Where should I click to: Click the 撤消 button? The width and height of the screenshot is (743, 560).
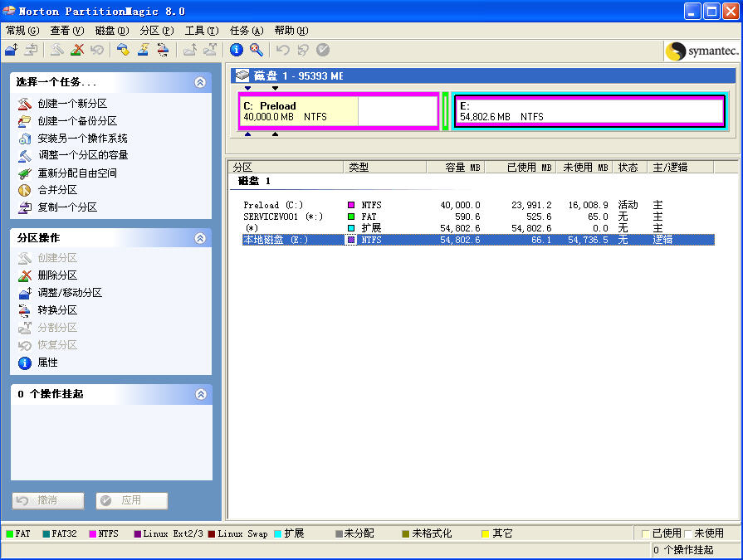[48, 500]
